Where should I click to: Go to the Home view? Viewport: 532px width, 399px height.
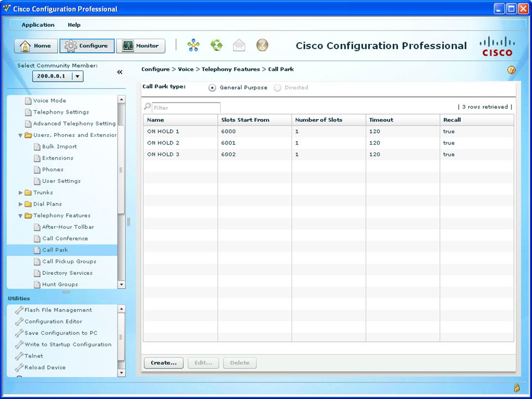pyautogui.click(x=35, y=46)
